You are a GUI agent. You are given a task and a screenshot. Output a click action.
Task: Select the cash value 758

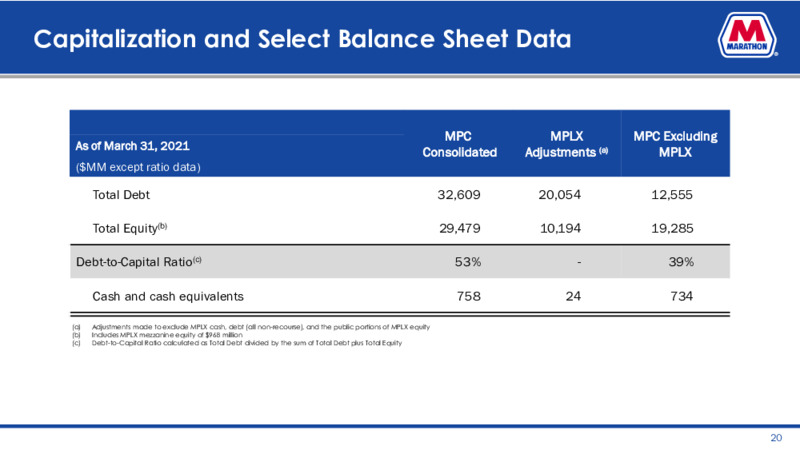click(x=468, y=296)
